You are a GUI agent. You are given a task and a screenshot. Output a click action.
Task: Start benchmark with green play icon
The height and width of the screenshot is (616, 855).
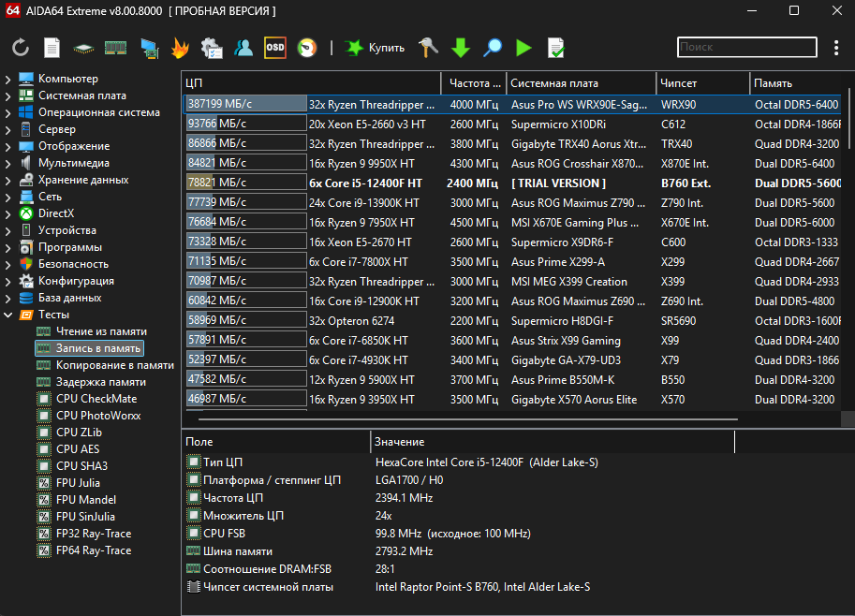click(523, 48)
